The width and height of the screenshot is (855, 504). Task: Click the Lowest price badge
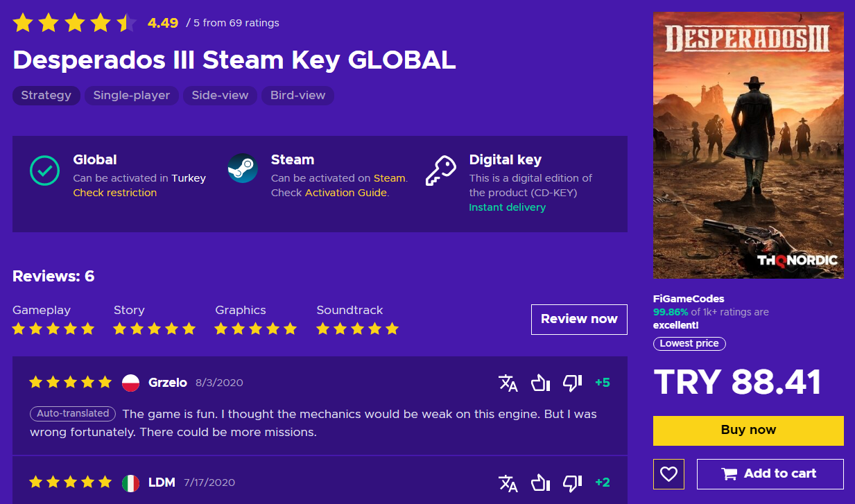(x=689, y=344)
